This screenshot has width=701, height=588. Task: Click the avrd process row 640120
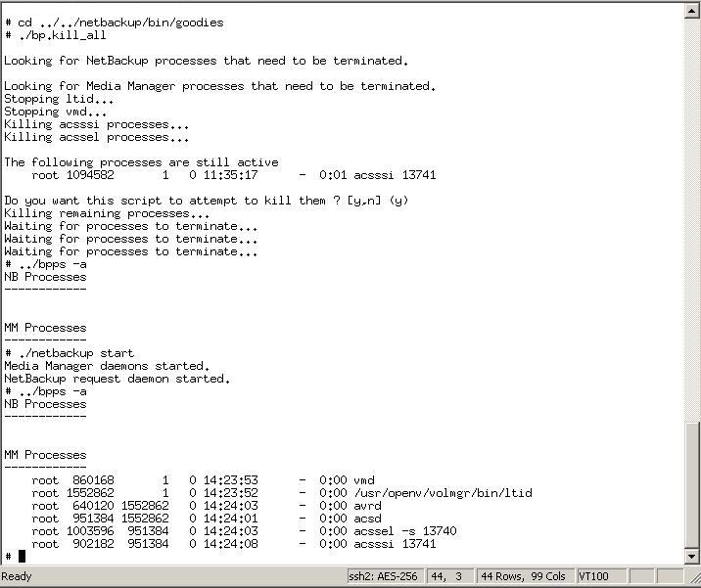(207, 506)
